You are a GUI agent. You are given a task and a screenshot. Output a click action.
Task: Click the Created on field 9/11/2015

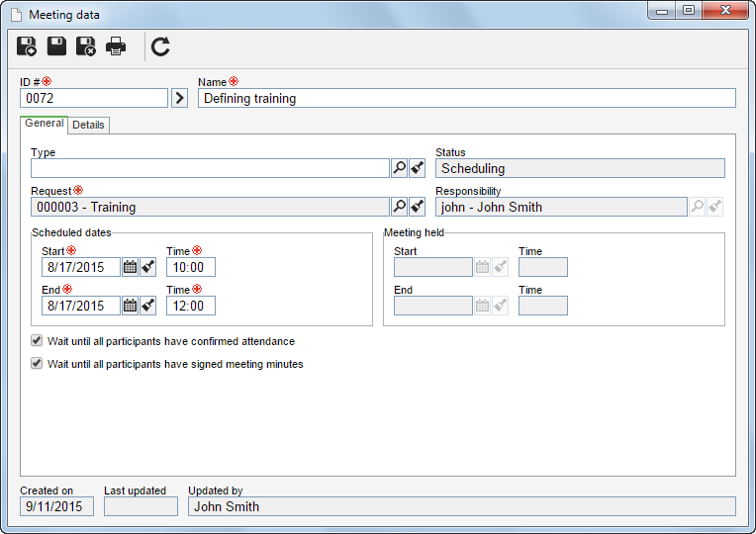pyautogui.click(x=56, y=506)
